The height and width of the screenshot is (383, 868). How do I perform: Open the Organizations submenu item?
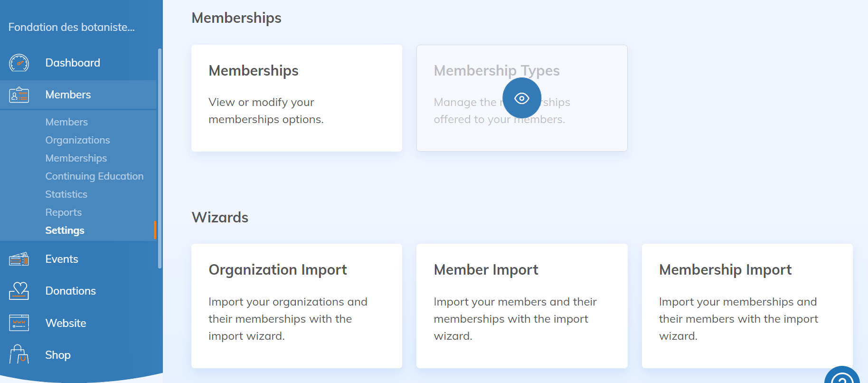77,140
